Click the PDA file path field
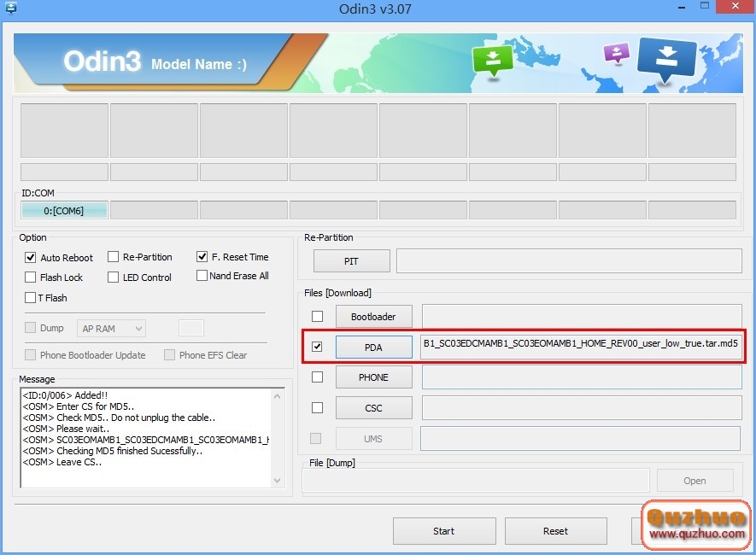 point(581,347)
